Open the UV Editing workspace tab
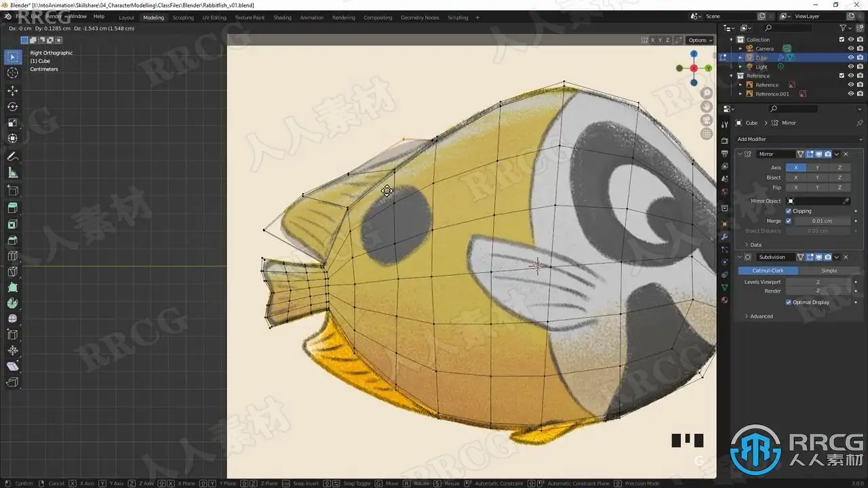 click(x=214, y=17)
